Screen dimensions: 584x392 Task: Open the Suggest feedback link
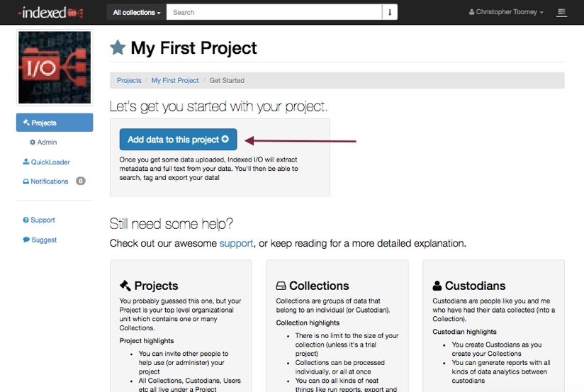pyautogui.click(x=40, y=240)
